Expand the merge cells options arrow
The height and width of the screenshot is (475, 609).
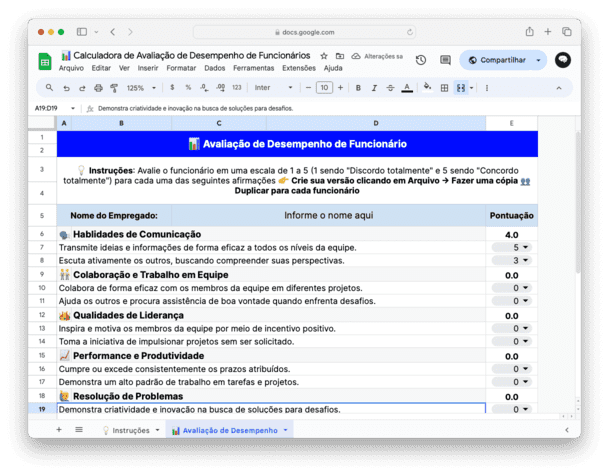point(472,88)
